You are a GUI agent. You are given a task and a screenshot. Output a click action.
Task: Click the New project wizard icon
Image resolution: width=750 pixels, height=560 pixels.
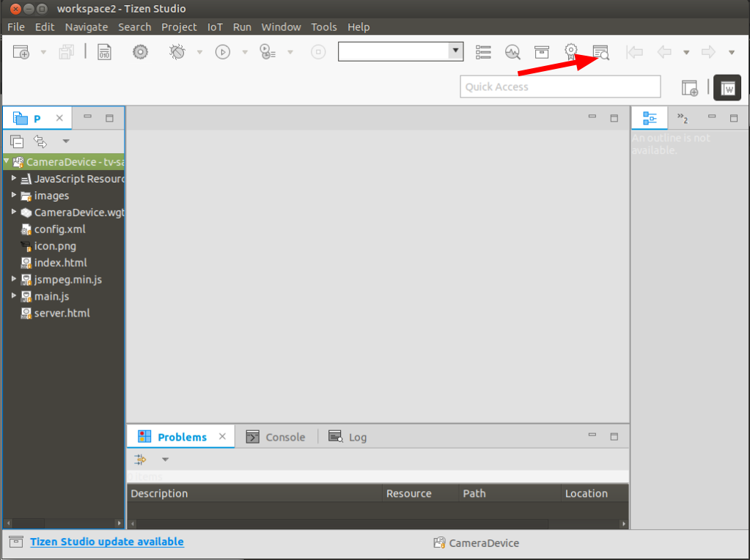click(x=21, y=51)
